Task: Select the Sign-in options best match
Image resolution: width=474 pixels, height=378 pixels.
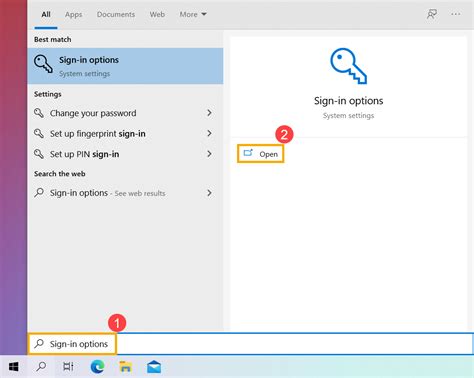Action: click(125, 66)
